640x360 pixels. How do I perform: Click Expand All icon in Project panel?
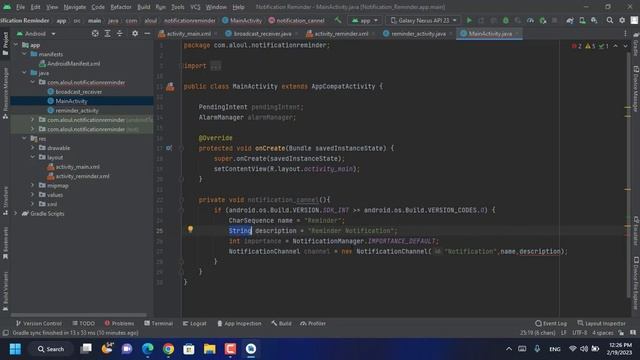[107, 33]
